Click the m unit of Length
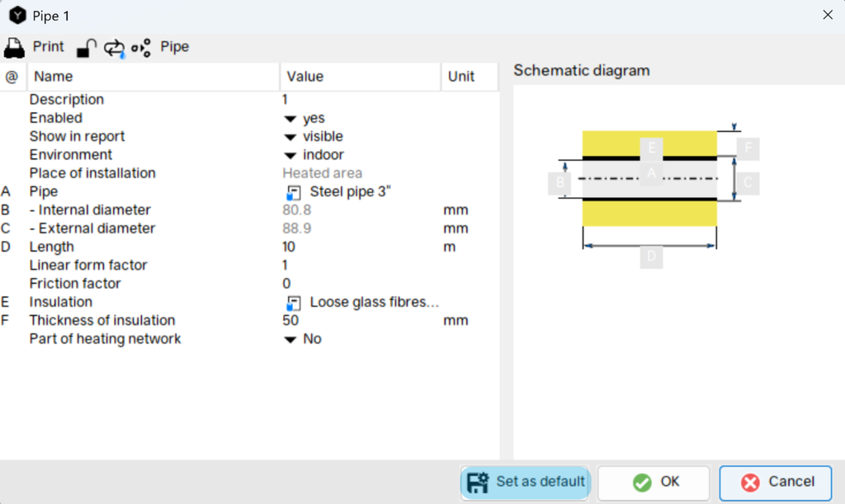 450,247
